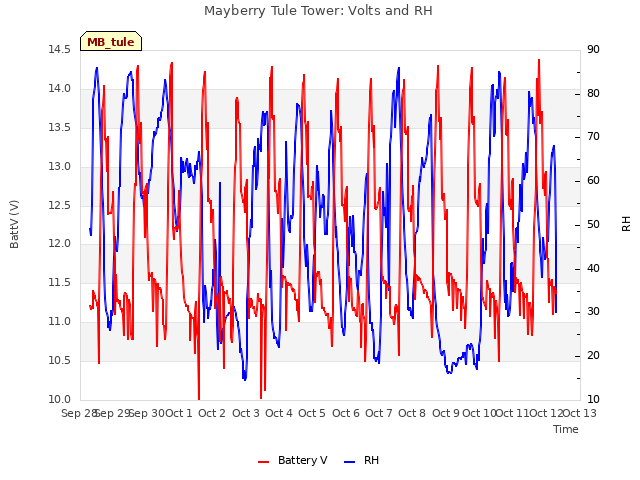This screenshot has width=640, height=480.
Task: Click the 90 RH tick label
Action: 593,50
